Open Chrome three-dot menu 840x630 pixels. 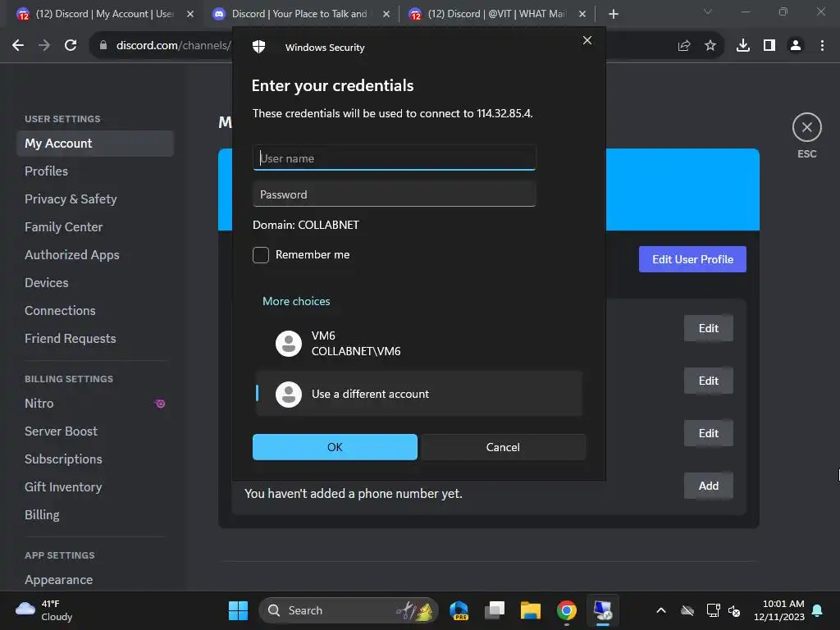click(822, 46)
